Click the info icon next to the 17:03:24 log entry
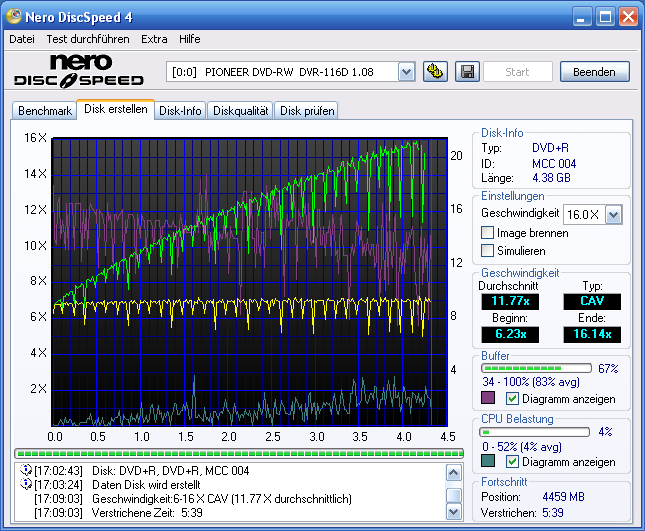Screen dimensions: 645x531 click(25, 485)
